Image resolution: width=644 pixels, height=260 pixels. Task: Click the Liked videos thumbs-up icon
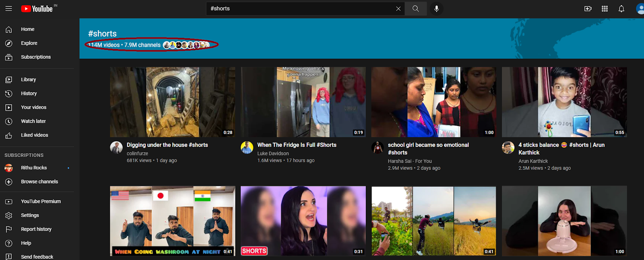[8, 135]
